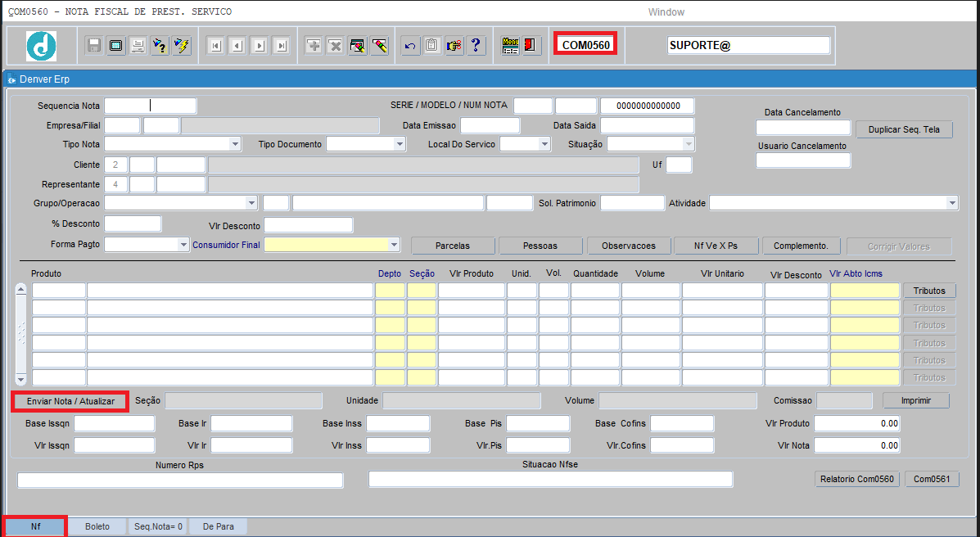Open the Parcelas button

click(x=453, y=246)
